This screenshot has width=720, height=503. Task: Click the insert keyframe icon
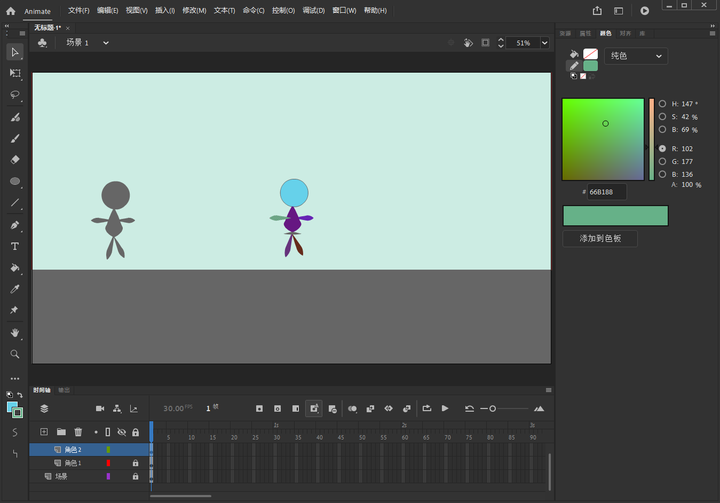[259, 408]
